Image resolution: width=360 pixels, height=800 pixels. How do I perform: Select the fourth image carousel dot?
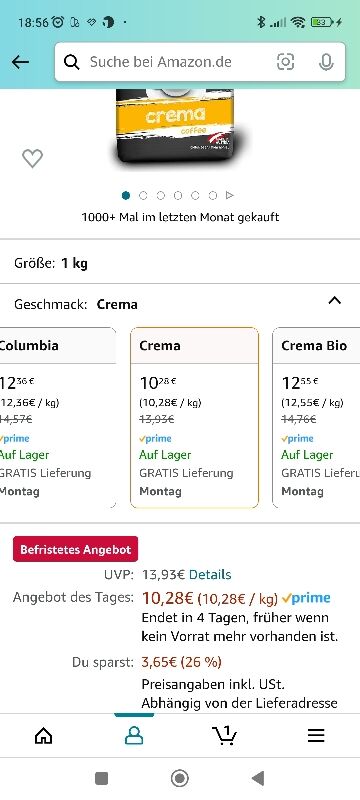178,195
